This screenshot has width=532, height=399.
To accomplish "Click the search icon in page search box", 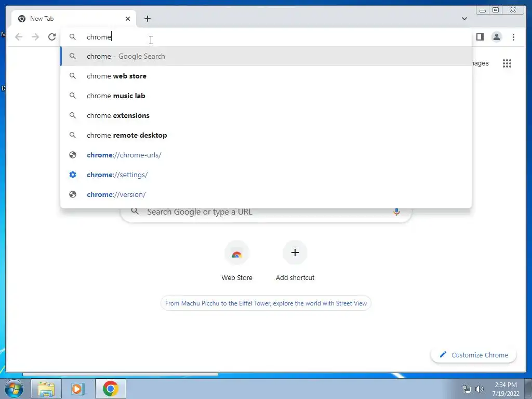I will [135, 211].
